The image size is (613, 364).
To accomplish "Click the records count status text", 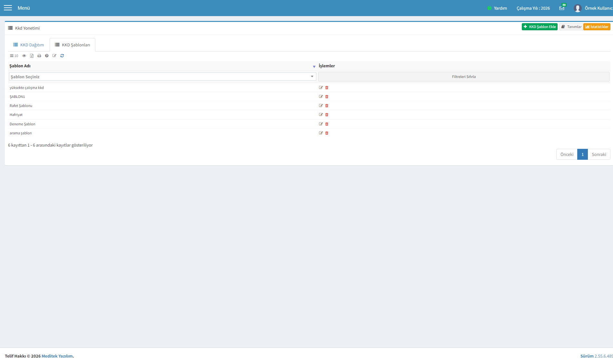I will click(x=50, y=145).
